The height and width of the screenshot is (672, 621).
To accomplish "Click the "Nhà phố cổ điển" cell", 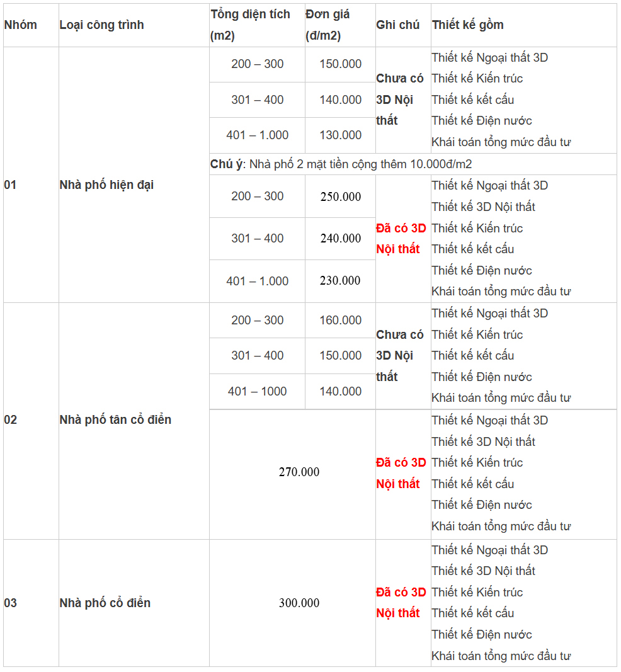I will tap(105, 603).
